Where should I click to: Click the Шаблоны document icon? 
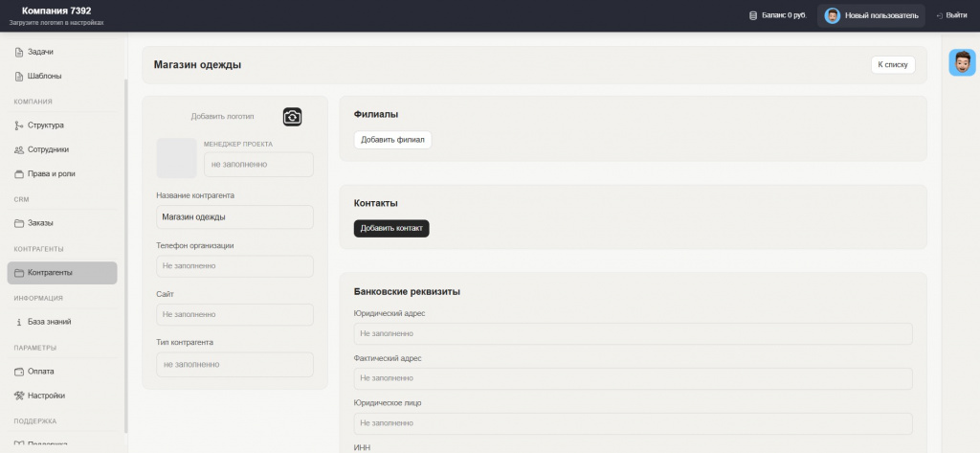pyautogui.click(x=19, y=76)
